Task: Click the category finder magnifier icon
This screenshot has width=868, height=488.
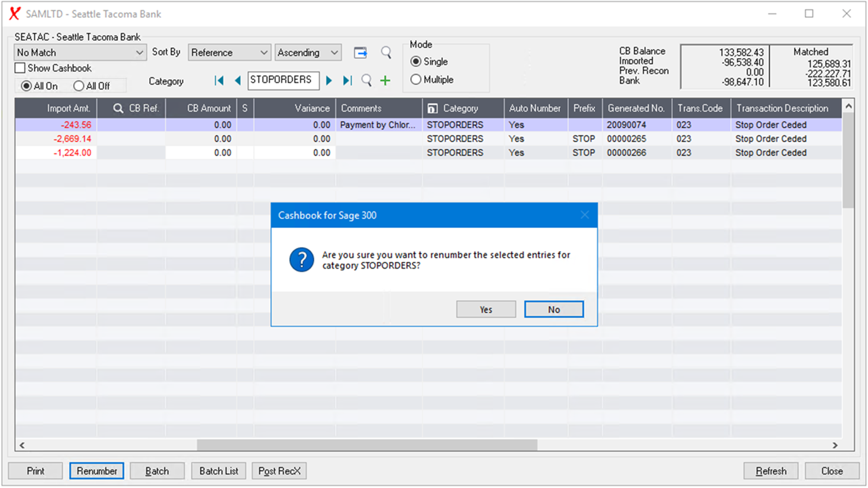Action: [367, 81]
